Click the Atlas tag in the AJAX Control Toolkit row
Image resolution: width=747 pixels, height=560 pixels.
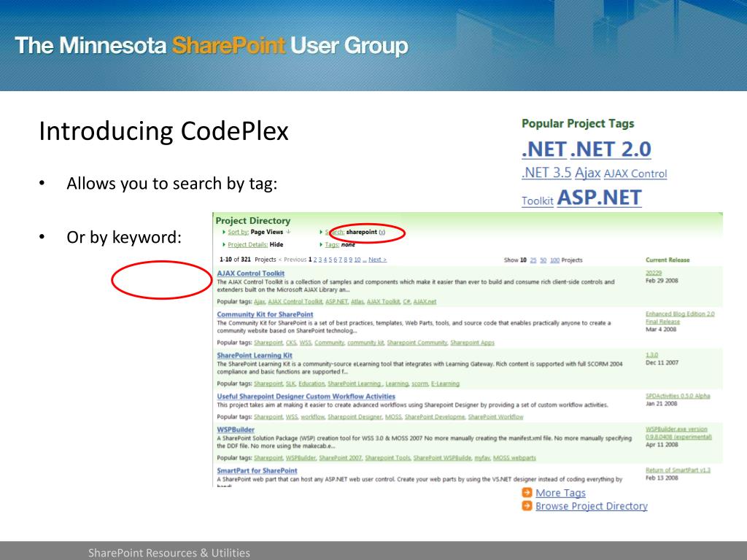(x=357, y=301)
